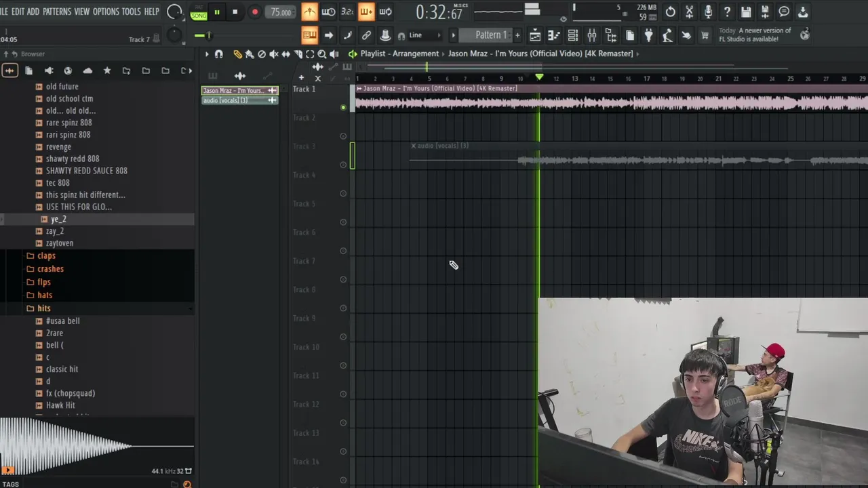Open the VIEW menu
This screenshot has width=868, height=488.
coord(81,12)
